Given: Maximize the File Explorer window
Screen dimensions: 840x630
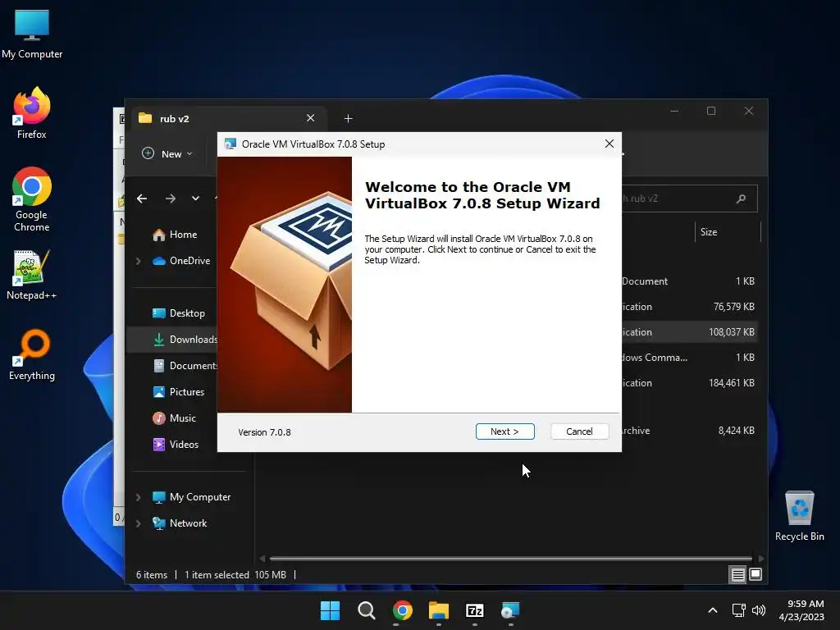Looking at the screenshot, I should pyautogui.click(x=711, y=111).
